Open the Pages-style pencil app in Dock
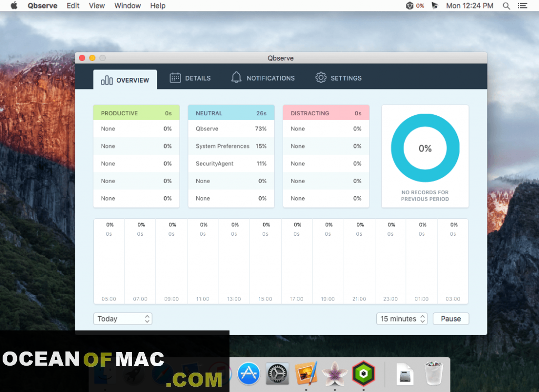The image size is (539, 392). [x=306, y=374]
